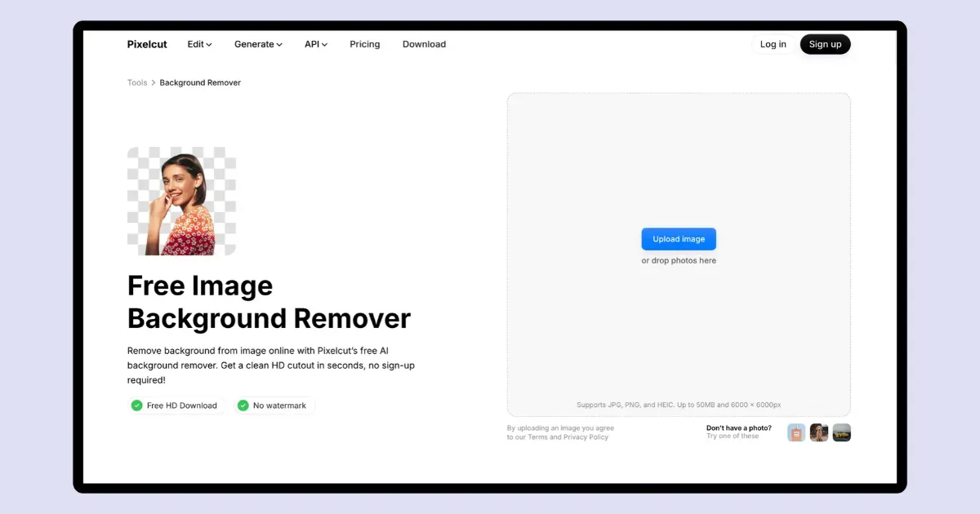Open the Privacy Policy link
The width and height of the screenshot is (980, 514).
[586, 437]
